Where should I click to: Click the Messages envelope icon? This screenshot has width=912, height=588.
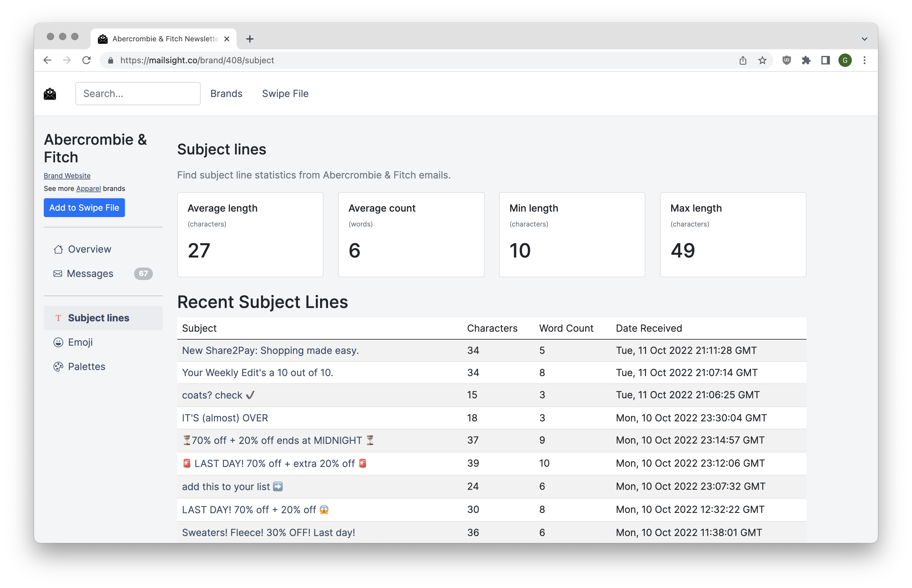tap(58, 274)
